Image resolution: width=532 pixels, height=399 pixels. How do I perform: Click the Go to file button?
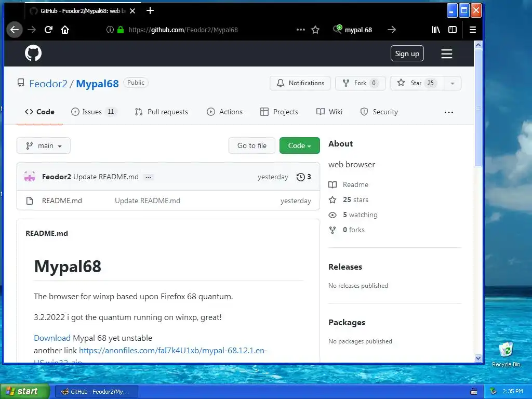(252, 145)
